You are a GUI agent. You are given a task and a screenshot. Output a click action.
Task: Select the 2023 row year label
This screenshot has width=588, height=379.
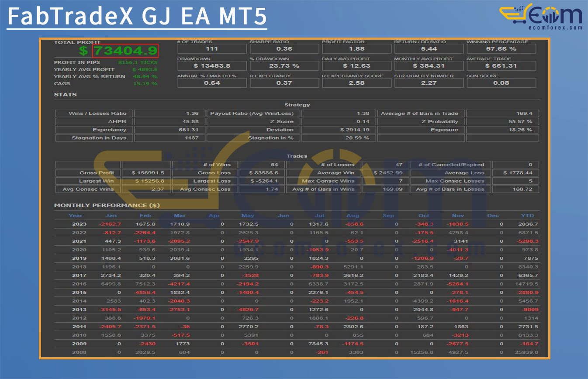[79, 224]
